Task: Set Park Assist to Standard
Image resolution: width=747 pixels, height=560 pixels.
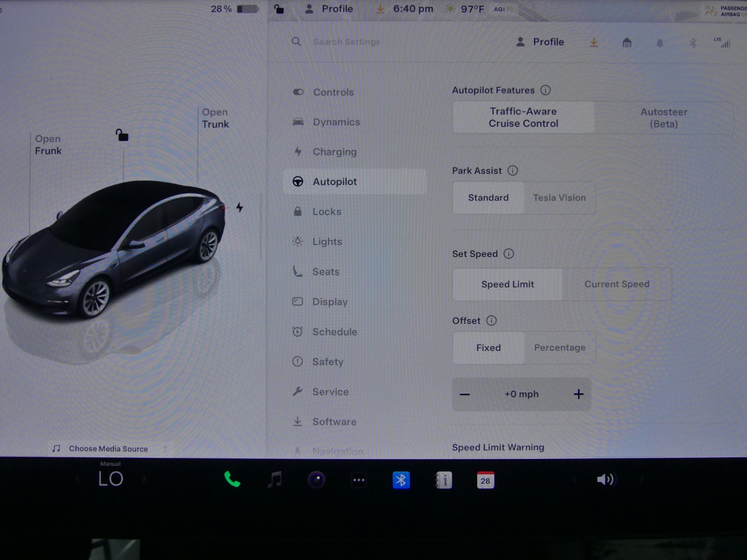Action: [489, 198]
